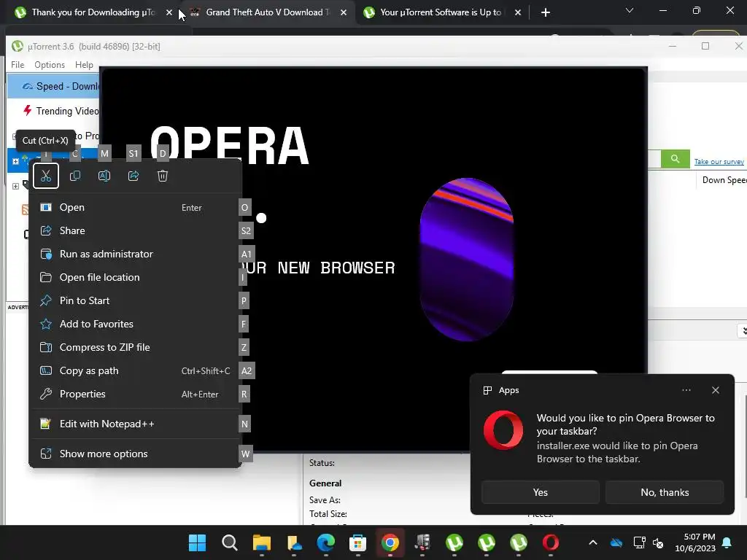This screenshot has width=747, height=560.
Task: Click Show more options
Action: pyautogui.click(x=135, y=454)
